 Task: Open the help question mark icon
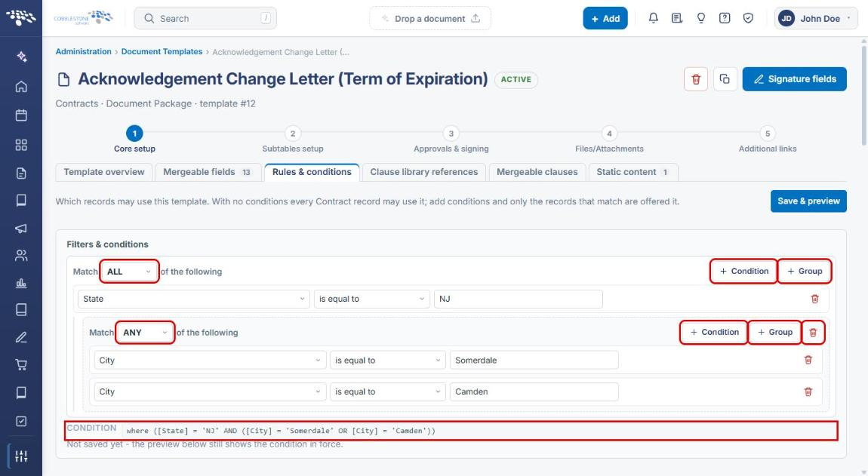click(x=724, y=18)
